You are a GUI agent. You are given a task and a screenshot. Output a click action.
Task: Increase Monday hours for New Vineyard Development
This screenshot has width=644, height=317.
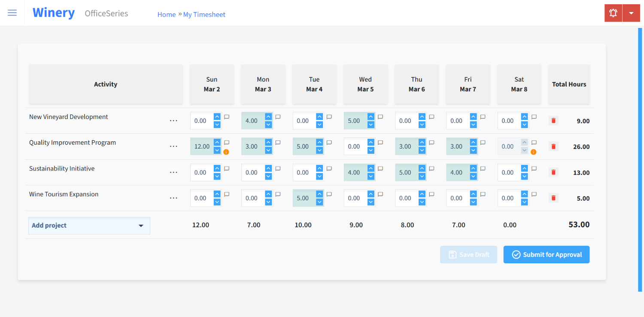coord(268,117)
